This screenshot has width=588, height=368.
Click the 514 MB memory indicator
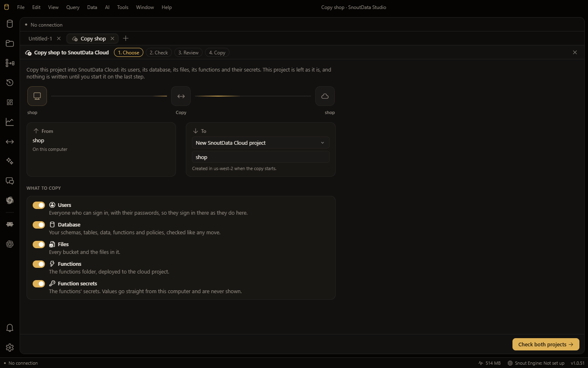[x=490, y=363]
